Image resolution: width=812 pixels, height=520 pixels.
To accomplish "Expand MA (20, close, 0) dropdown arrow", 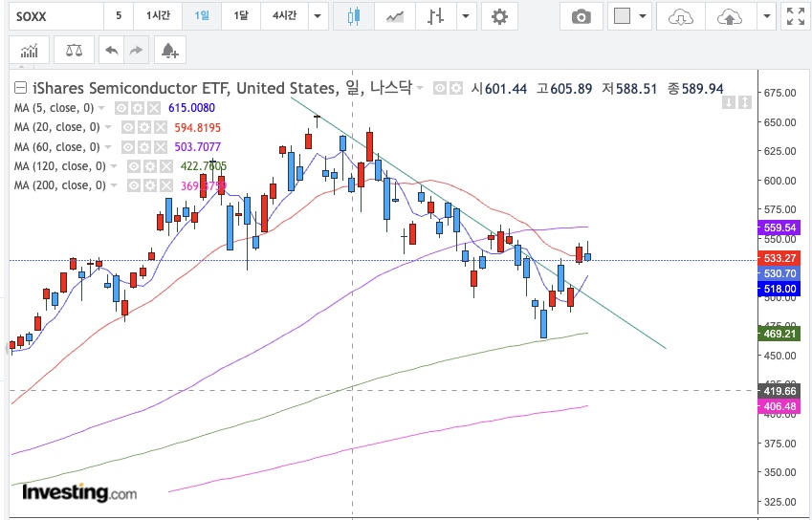I will coord(108,127).
